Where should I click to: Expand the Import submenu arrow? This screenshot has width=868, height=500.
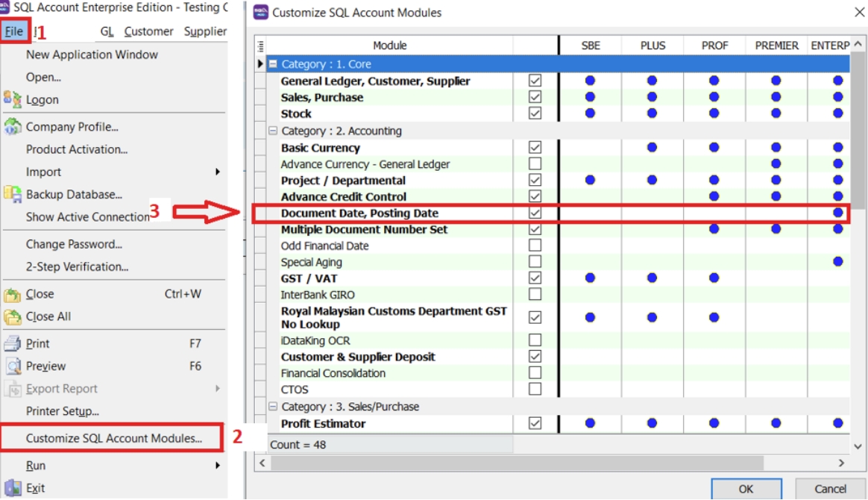click(218, 172)
